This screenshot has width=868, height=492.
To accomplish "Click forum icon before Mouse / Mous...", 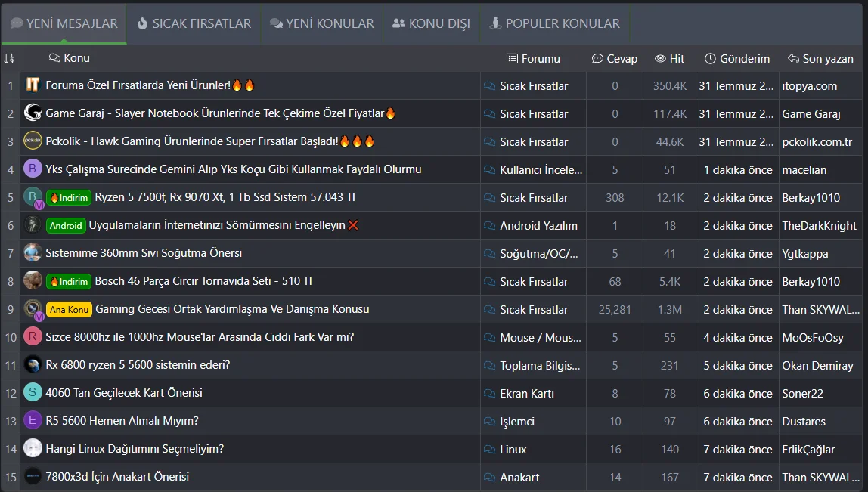I will (x=489, y=338).
